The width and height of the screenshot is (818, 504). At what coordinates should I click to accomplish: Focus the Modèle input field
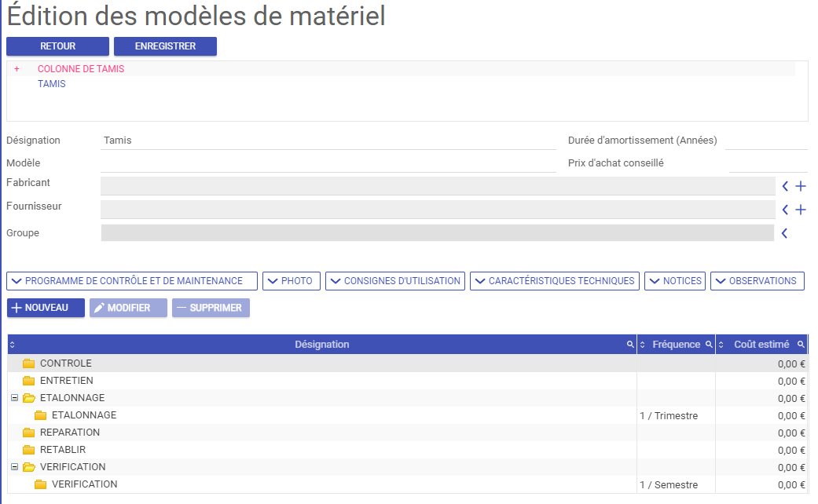(x=328, y=163)
